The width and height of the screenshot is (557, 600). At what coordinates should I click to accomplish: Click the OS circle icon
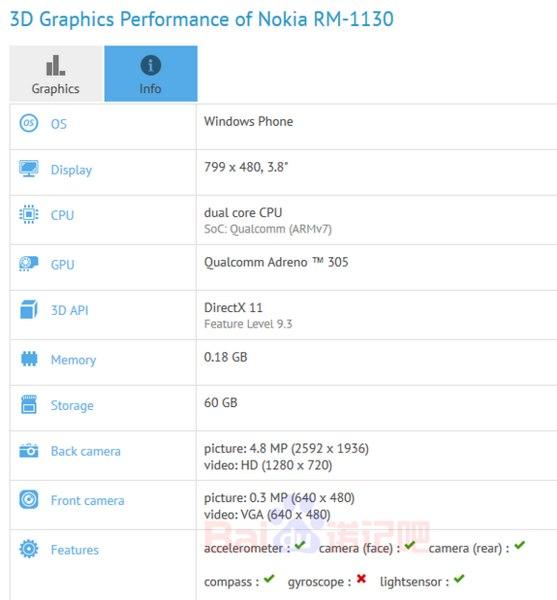[29, 123]
